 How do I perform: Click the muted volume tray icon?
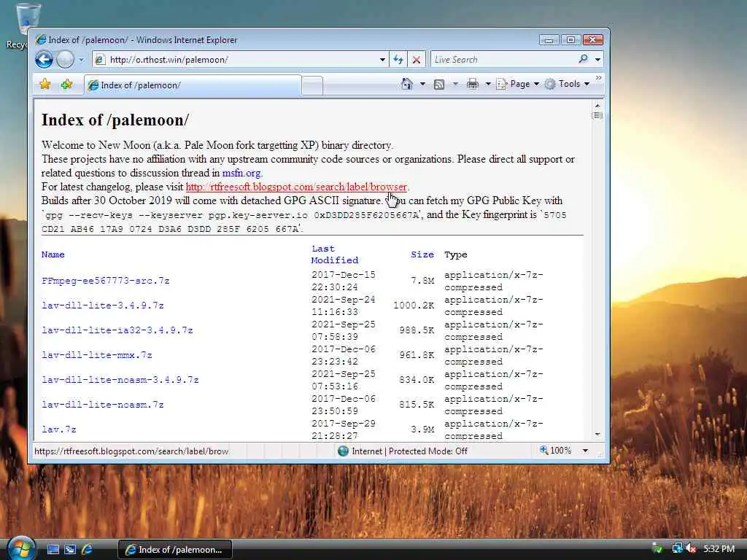pyautogui.click(x=692, y=549)
